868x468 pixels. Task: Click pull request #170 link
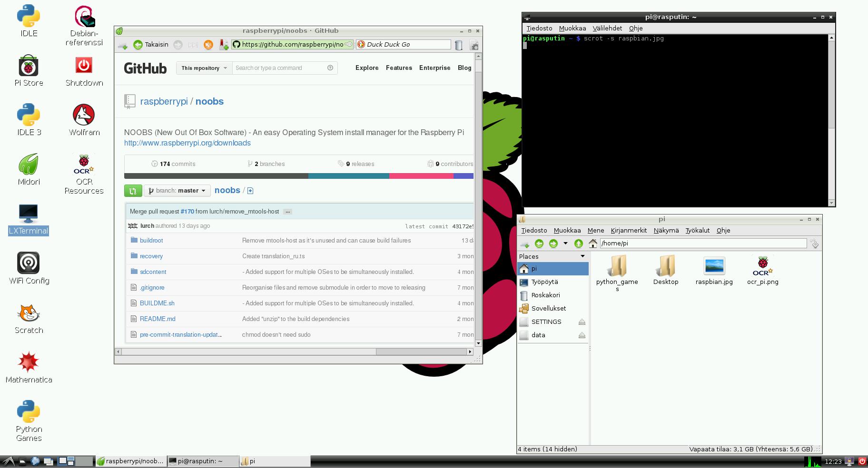click(187, 212)
